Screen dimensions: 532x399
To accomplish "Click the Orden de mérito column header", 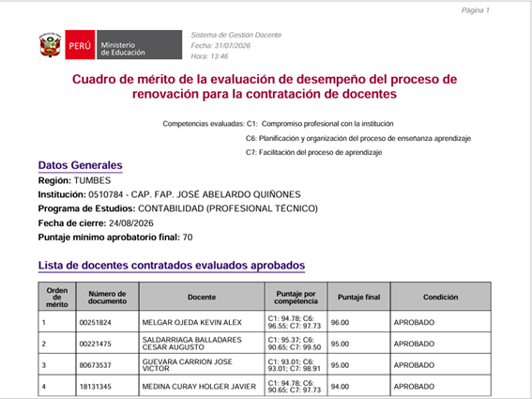I will (57, 297).
